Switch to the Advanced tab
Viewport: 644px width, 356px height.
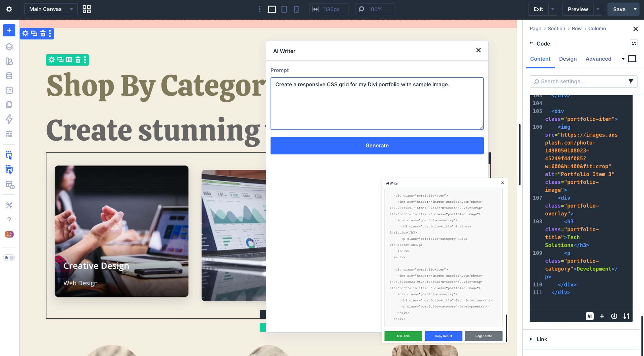tap(598, 59)
